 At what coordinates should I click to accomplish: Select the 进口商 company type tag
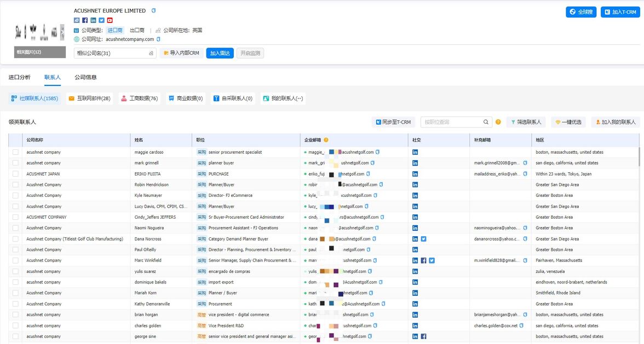coord(115,30)
